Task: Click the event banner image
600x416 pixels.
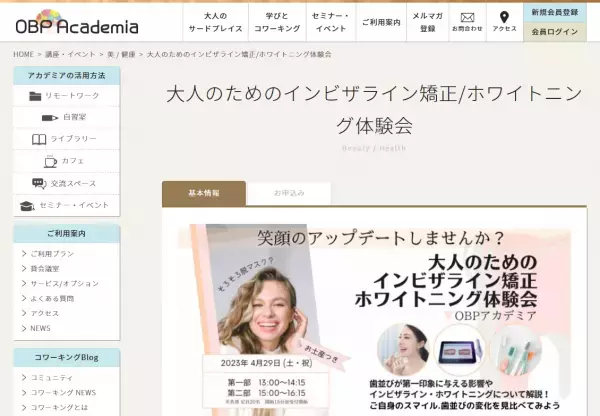Action: pyautogui.click(x=375, y=320)
